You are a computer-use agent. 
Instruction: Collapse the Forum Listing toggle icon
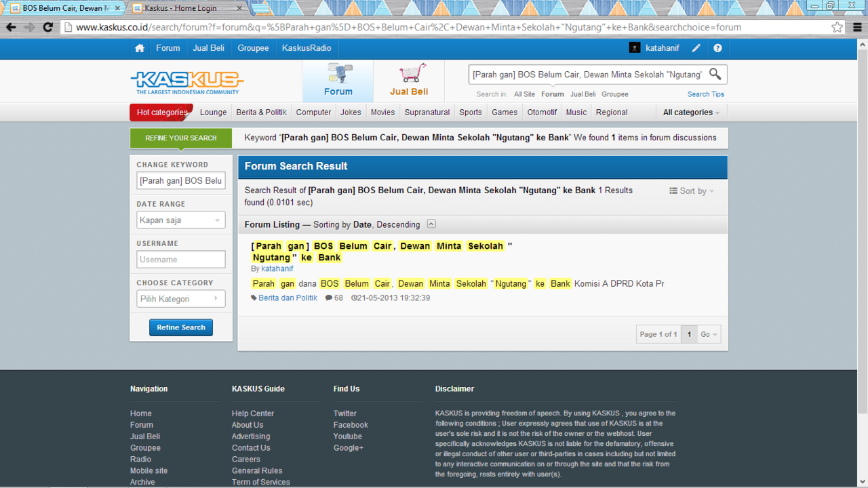coord(431,224)
